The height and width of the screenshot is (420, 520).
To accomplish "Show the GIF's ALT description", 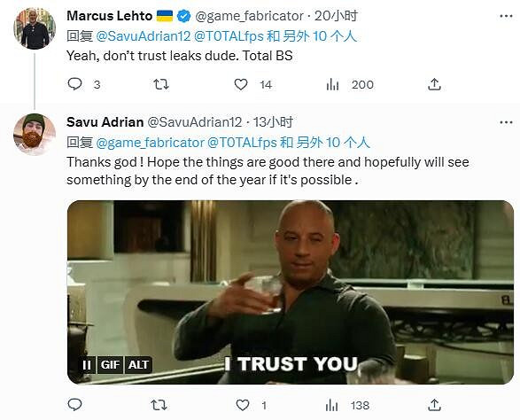I will [138, 365].
